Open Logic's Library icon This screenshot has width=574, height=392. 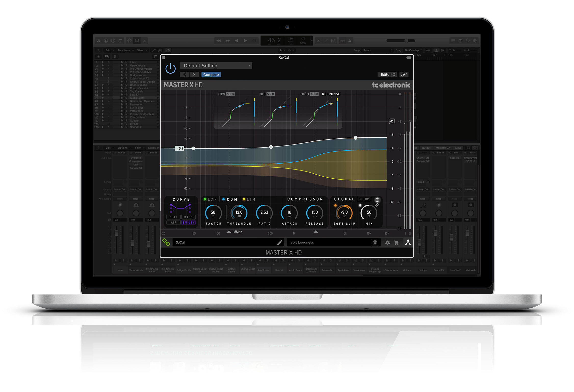pyautogui.click(x=99, y=41)
